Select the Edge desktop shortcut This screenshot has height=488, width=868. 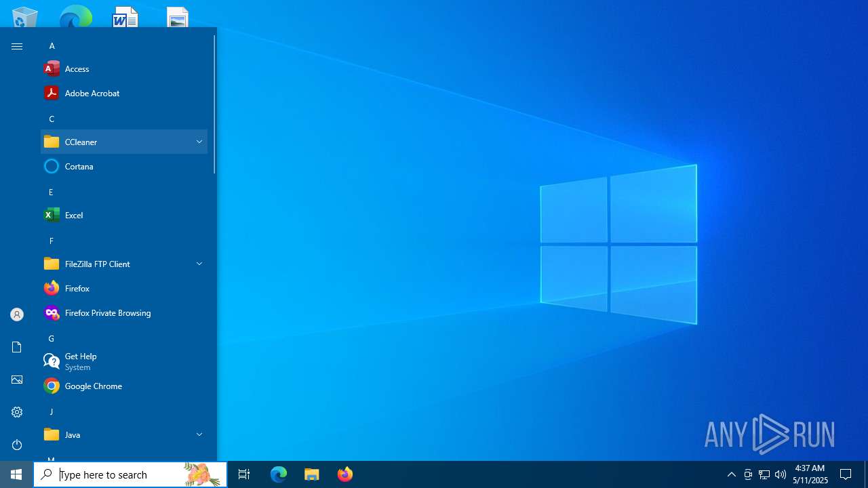tap(75, 16)
